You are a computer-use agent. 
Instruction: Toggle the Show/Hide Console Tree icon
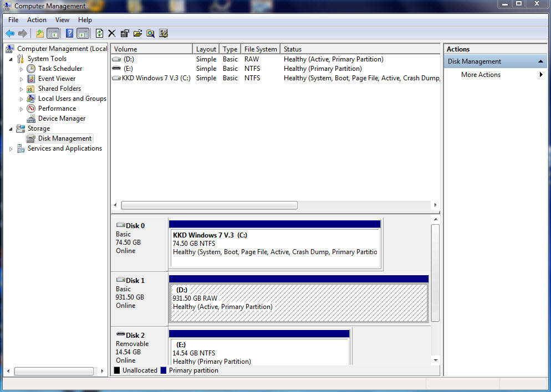point(53,33)
